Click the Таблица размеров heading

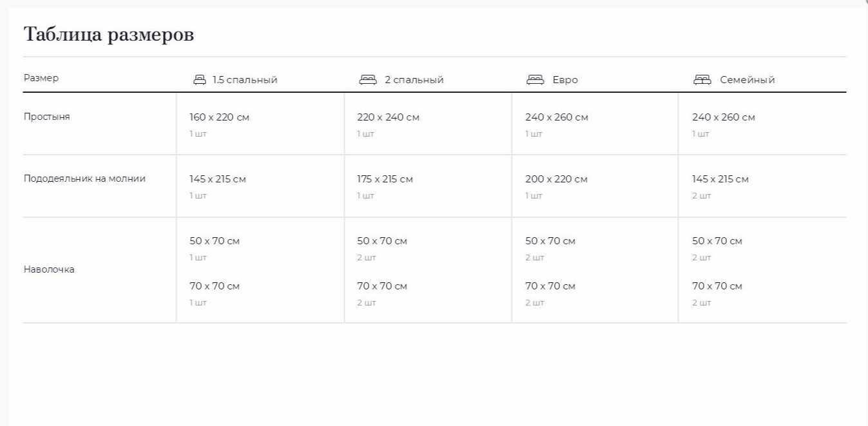point(109,34)
